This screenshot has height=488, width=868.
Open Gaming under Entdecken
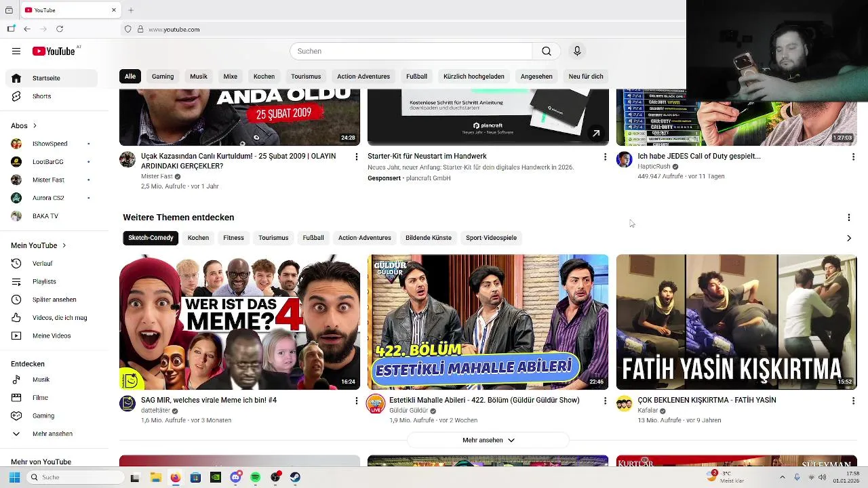click(x=52, y=415)
